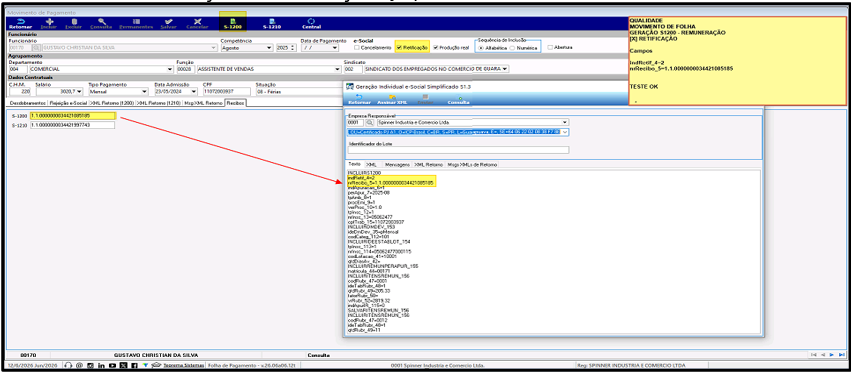851x372 pixels.
Task: Click the LinkedIn icon in status bar
Action: (x=101, y=365)
